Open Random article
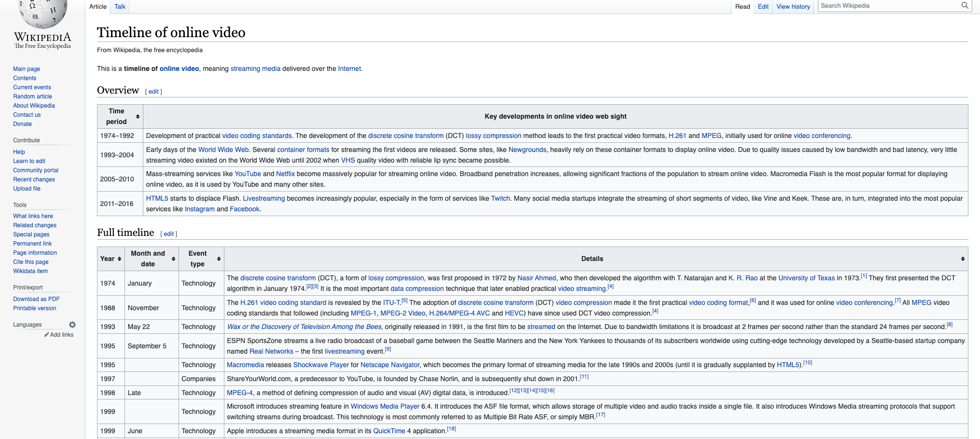The image size is (980, 439). (32, 96)
